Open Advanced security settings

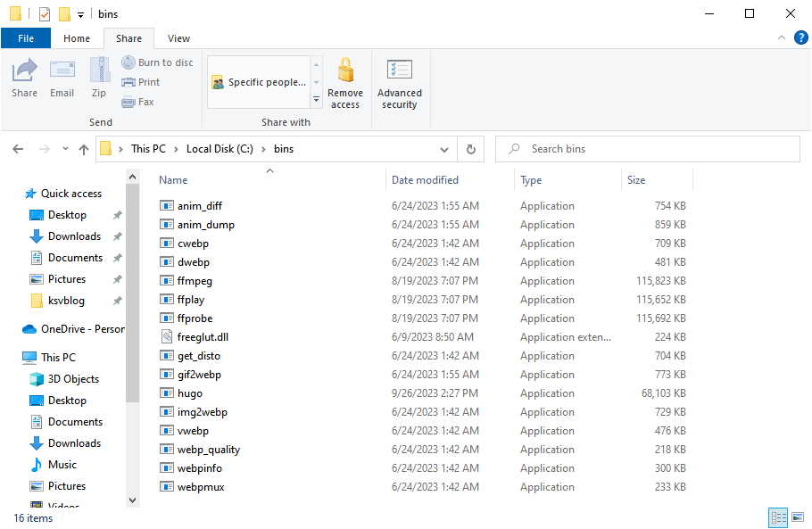pyautogui.click(x=399, y=83)
